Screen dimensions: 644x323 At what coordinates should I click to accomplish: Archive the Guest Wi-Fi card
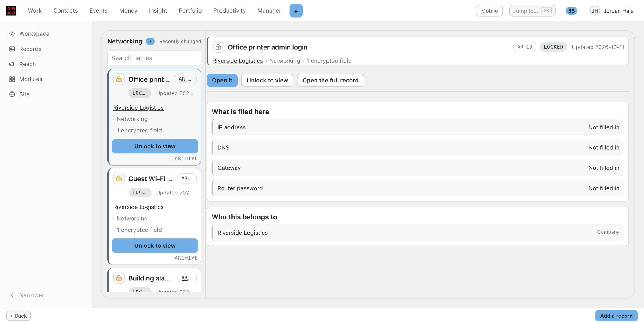point(186,258)
